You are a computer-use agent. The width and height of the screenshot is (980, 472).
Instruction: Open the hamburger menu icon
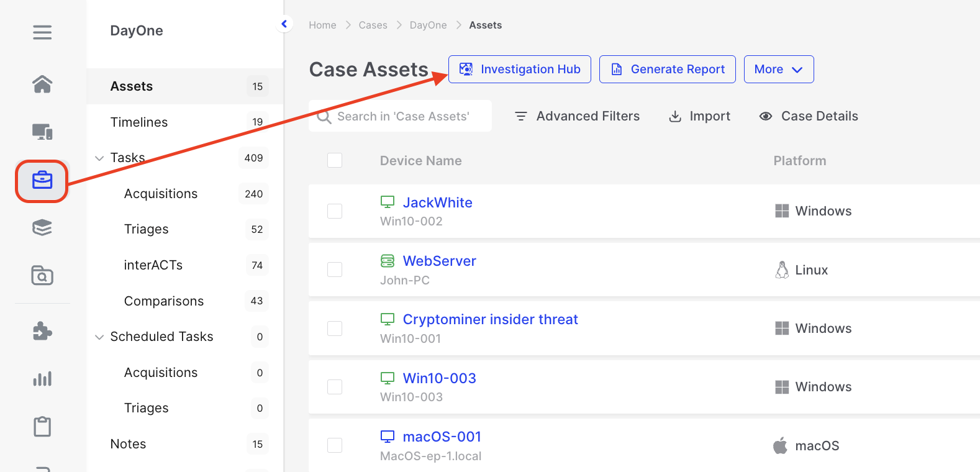click(x=42, y=32)
